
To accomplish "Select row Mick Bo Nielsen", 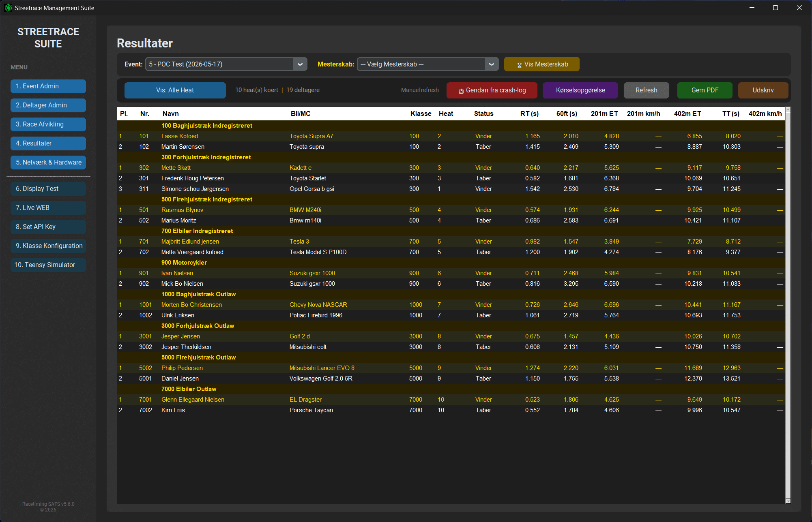I will coord(451,284).
